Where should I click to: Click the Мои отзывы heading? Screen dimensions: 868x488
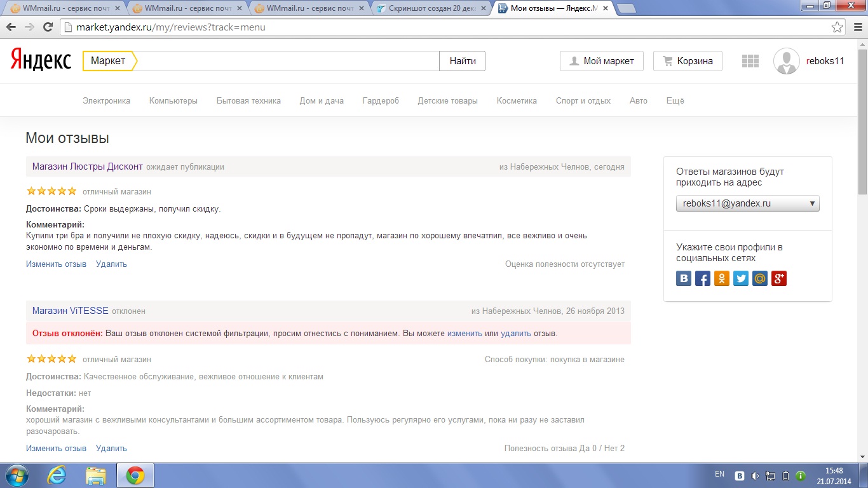coord(67,138)
